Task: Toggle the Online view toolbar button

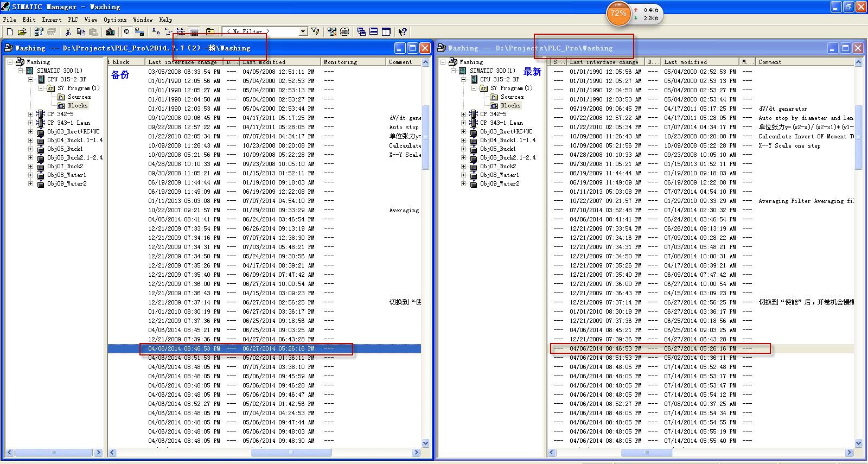Action: (x=126, y=32)
